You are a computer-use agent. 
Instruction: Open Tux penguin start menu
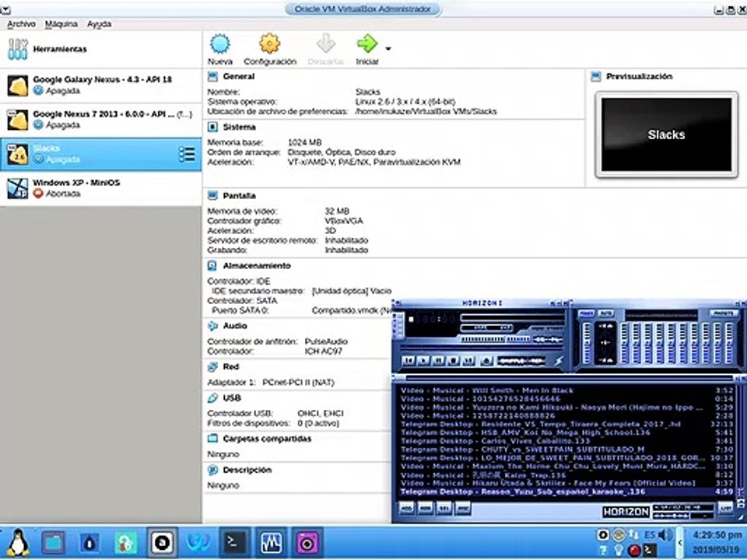[18, 543]
